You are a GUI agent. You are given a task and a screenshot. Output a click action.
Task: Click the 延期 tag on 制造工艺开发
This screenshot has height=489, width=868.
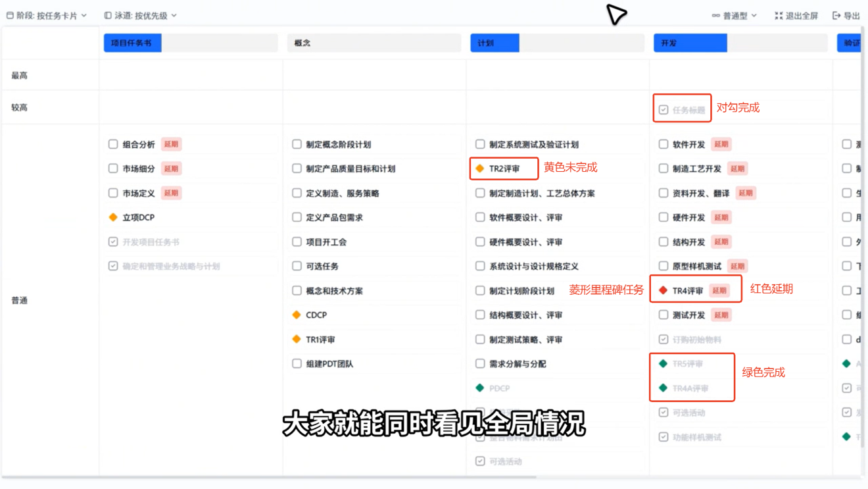(738, 168)
